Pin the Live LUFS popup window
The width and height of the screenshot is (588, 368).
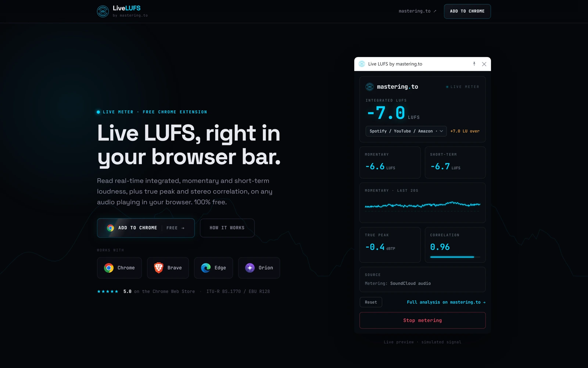tap(474, 64)
